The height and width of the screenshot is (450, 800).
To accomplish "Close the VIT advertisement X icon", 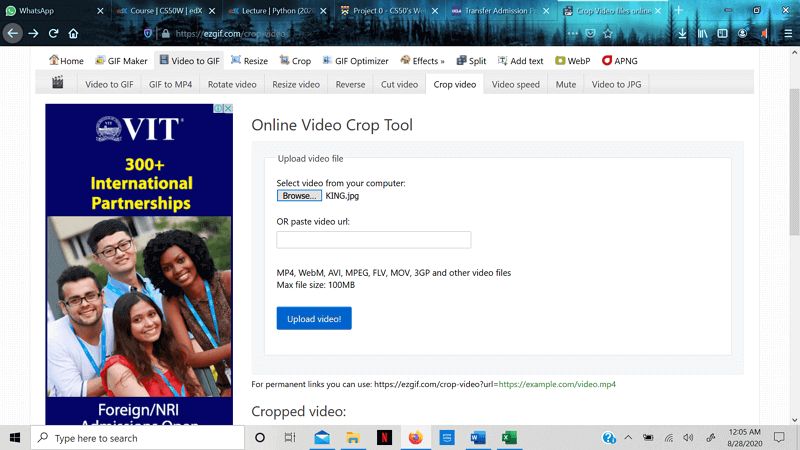I will tap(228, 108).
